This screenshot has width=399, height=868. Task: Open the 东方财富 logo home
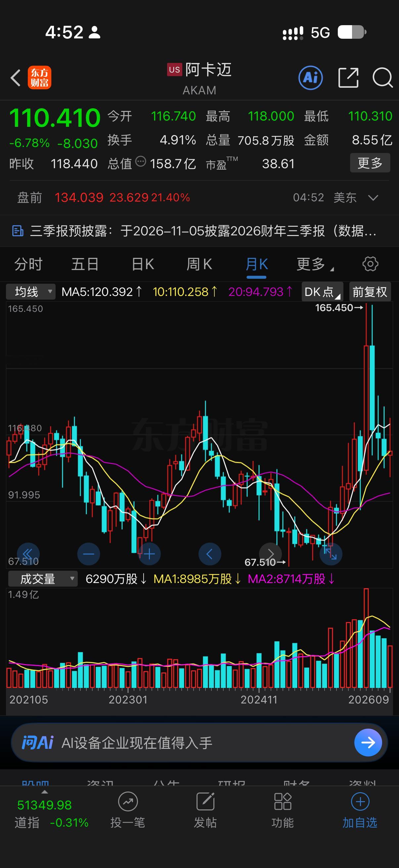[x=39, y=77]
